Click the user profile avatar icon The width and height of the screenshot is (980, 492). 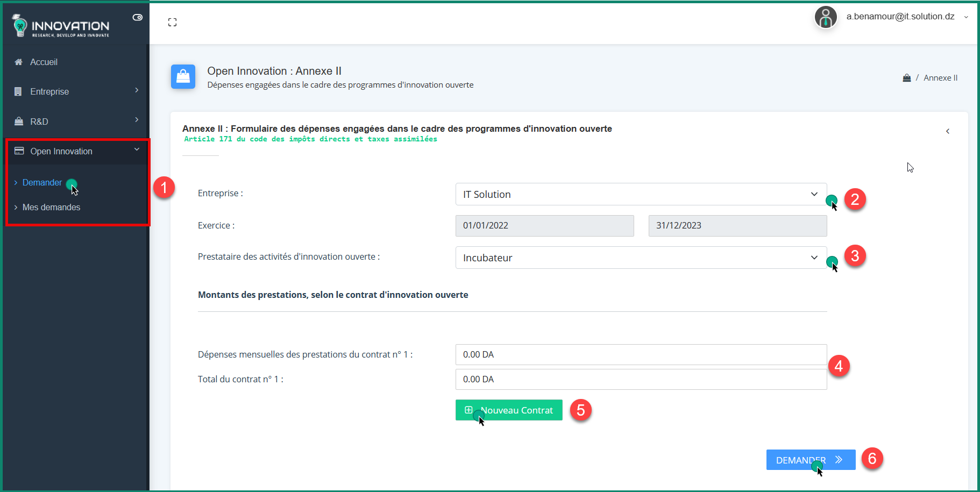(826, 17)
